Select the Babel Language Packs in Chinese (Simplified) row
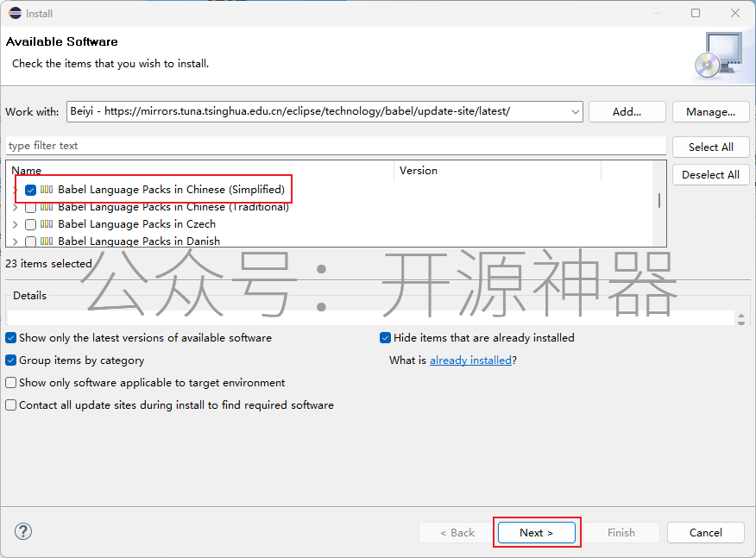Image resolution: width=756 pixels, height=558 pixels. point(171,190)
